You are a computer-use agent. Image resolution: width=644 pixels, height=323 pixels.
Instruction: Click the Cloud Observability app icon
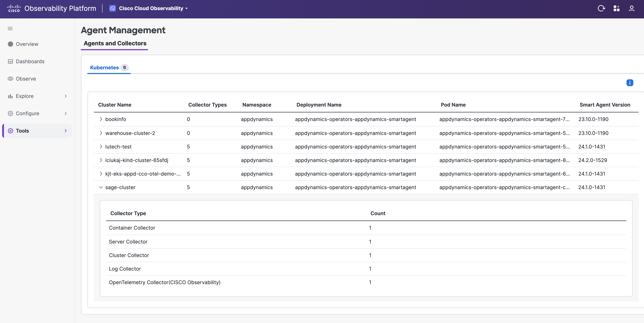click(113, 8)
